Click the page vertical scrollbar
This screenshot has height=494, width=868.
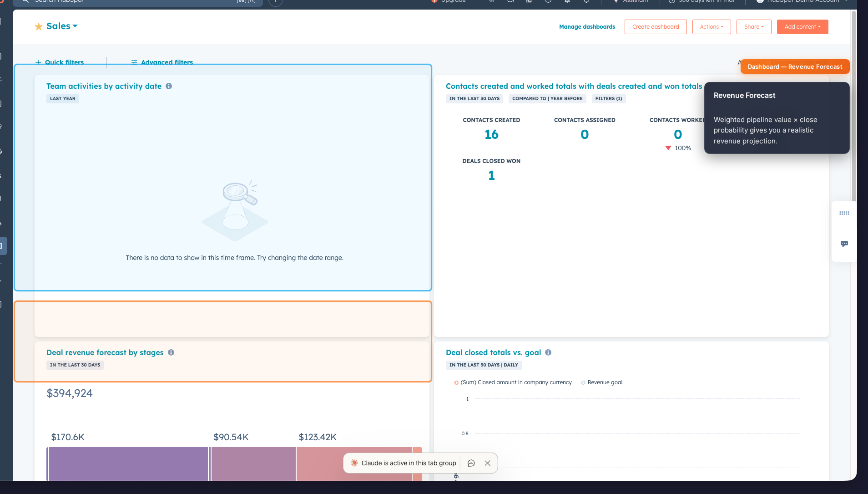pos(854,107)
